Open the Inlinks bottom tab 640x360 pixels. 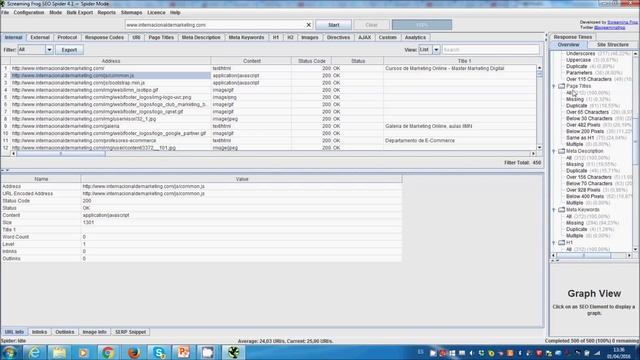tap(39, 332)
